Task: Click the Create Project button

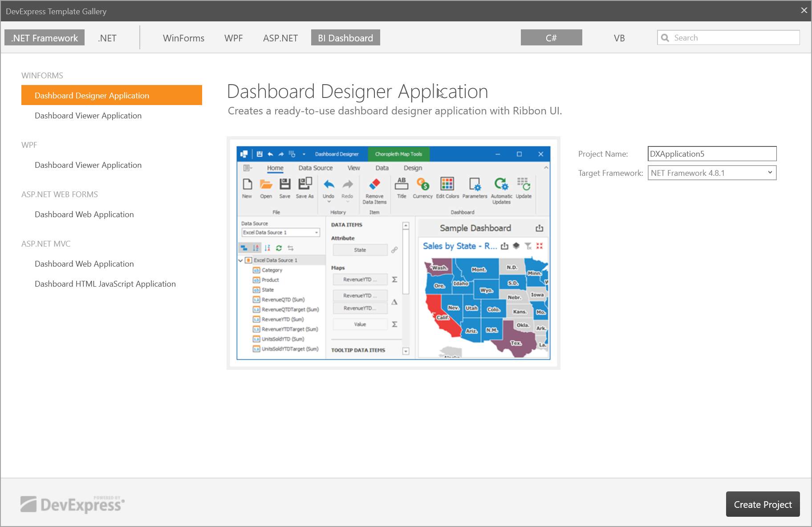Action: 763,504
